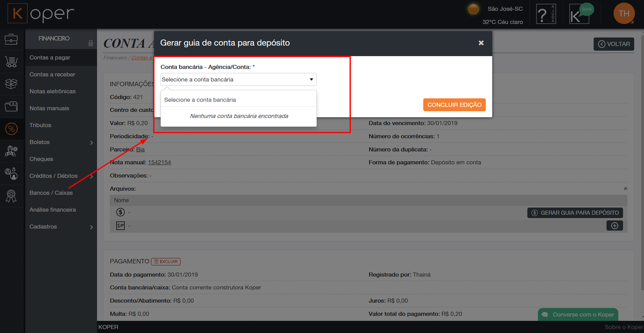Click the percent-sign Financeiro icon in sidebar
This screenshot has width=644, height=333.
[11, 129]
